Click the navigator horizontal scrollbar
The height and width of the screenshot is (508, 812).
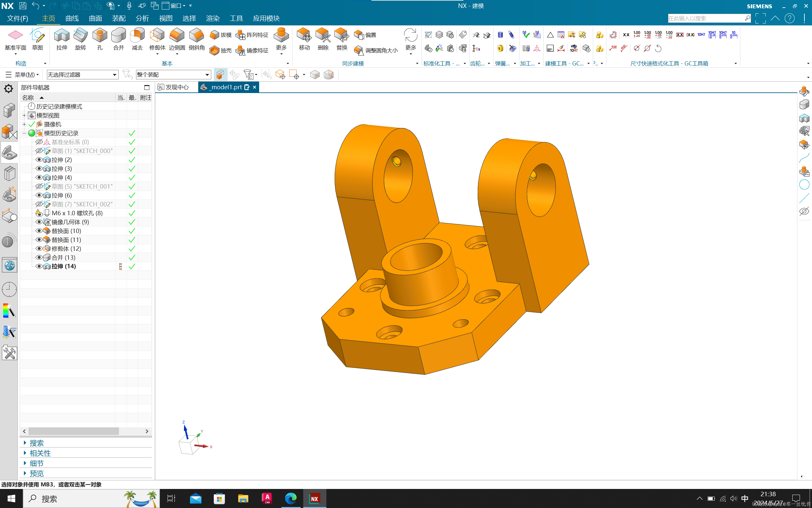click(74, 431)
